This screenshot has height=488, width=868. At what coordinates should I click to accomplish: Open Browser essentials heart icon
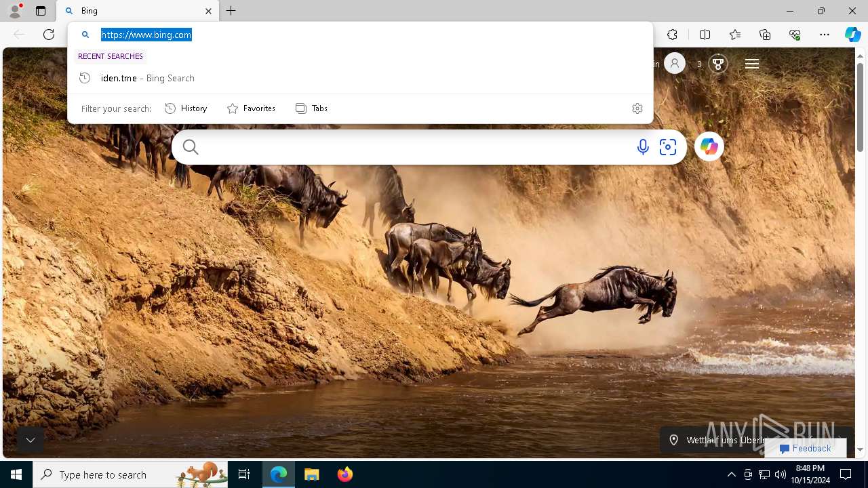pyautogui.click(x=795, y=35)
